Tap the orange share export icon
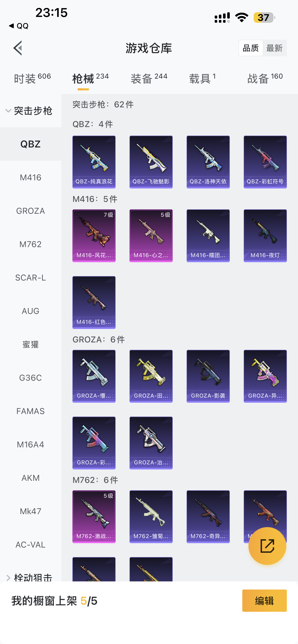The image size is (298, 644). 267,546
